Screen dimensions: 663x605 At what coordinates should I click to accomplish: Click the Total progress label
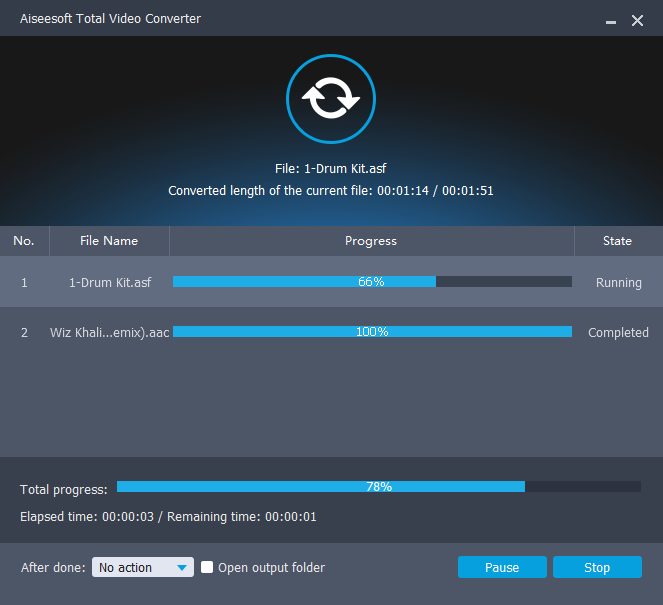(64, 490)
